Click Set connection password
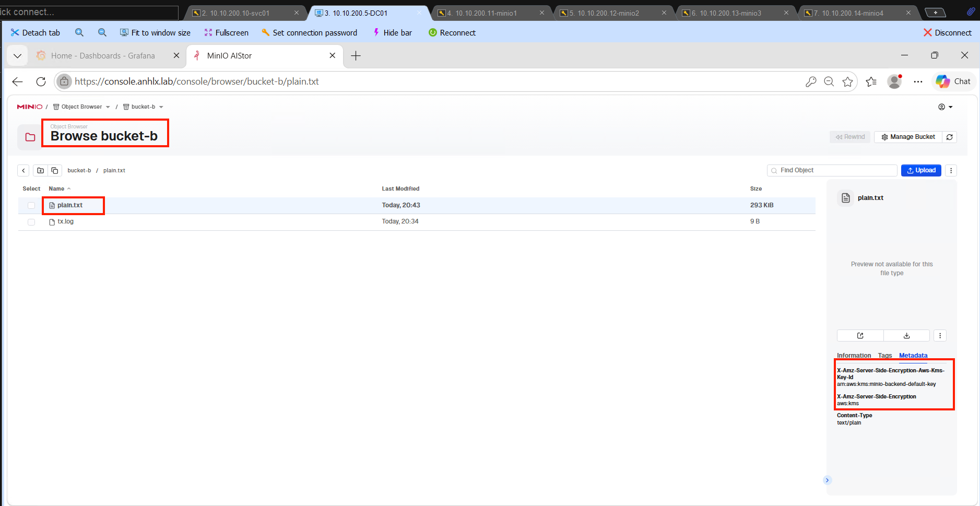This screenshot has height=506, width=980. pos(309,32)
